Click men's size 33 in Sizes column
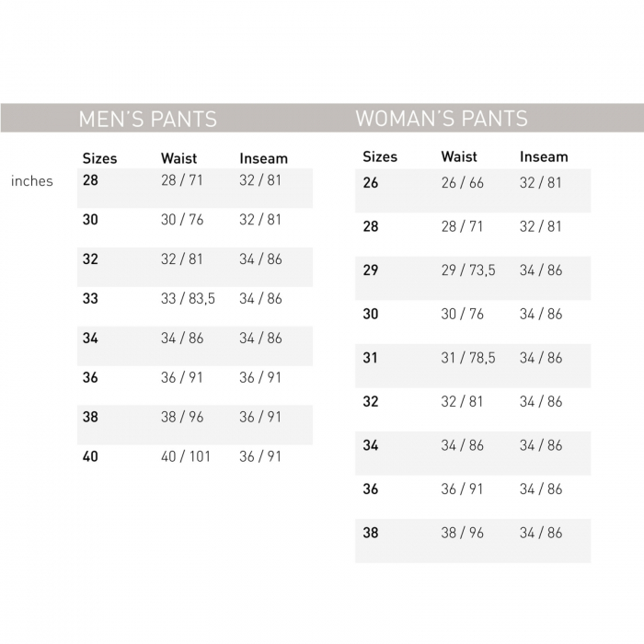The width and height of the screenshot is (644, 644). coord(90,299)
